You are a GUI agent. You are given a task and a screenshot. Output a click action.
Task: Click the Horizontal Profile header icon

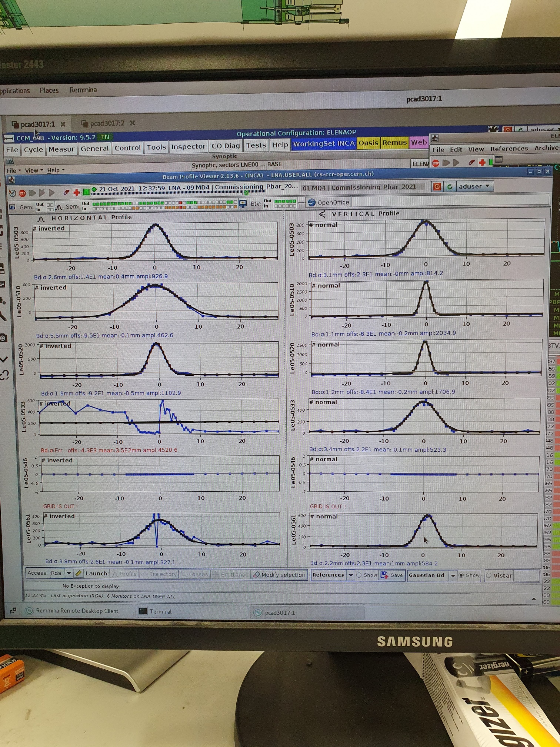point(41,219)
